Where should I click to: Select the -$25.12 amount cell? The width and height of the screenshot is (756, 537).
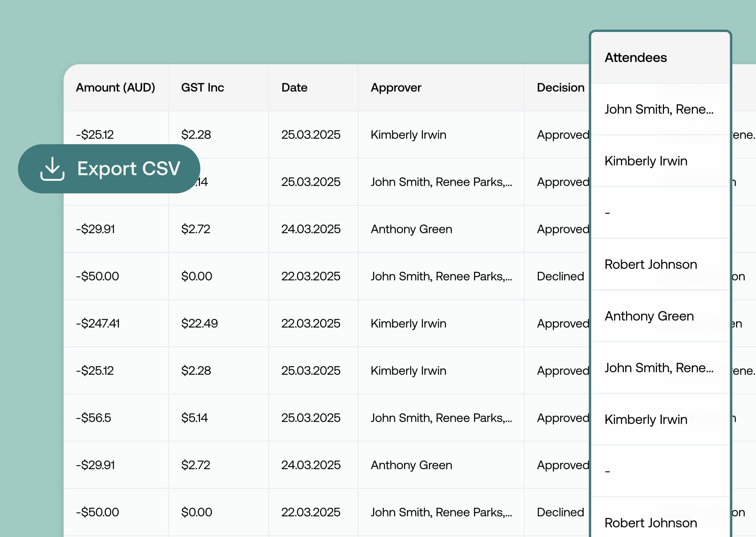(x=95, y=135)
